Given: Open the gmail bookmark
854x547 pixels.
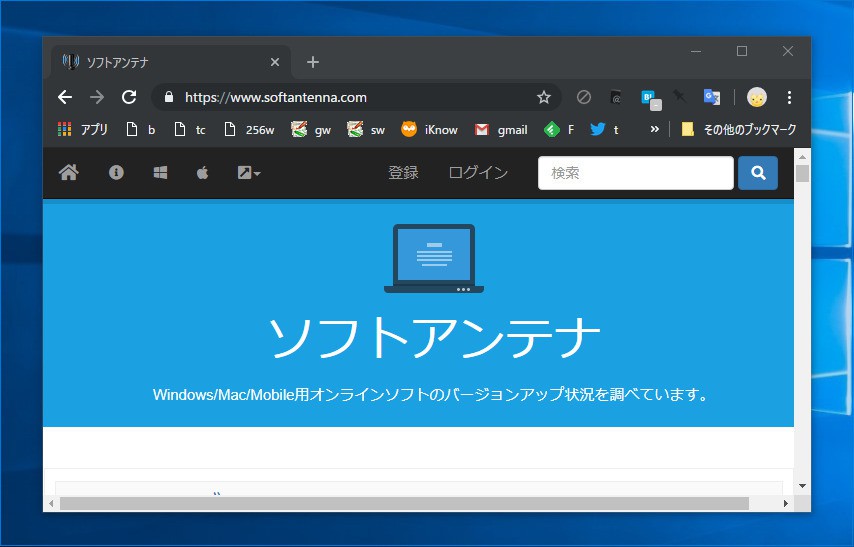Looking at the screenshot, I should click(x=501, y=130).
